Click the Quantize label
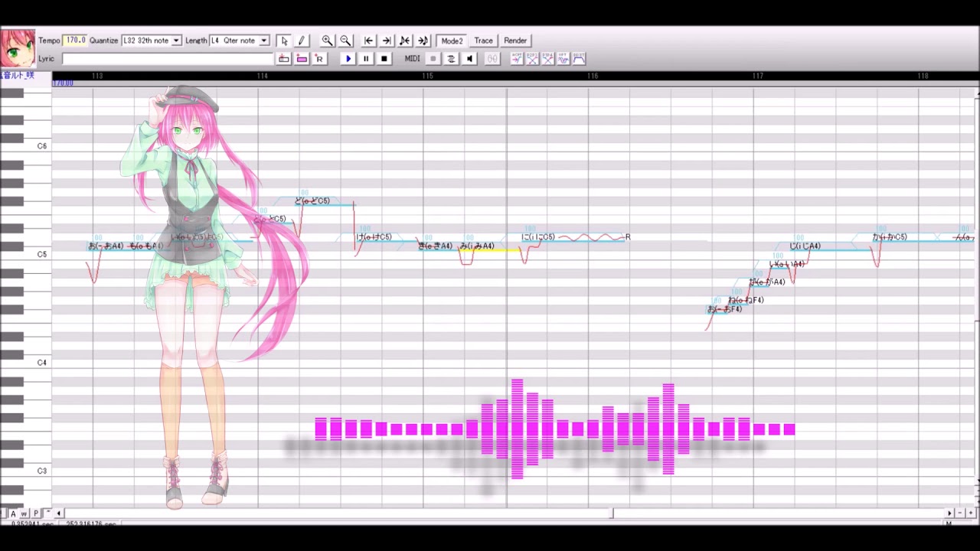 104,41
